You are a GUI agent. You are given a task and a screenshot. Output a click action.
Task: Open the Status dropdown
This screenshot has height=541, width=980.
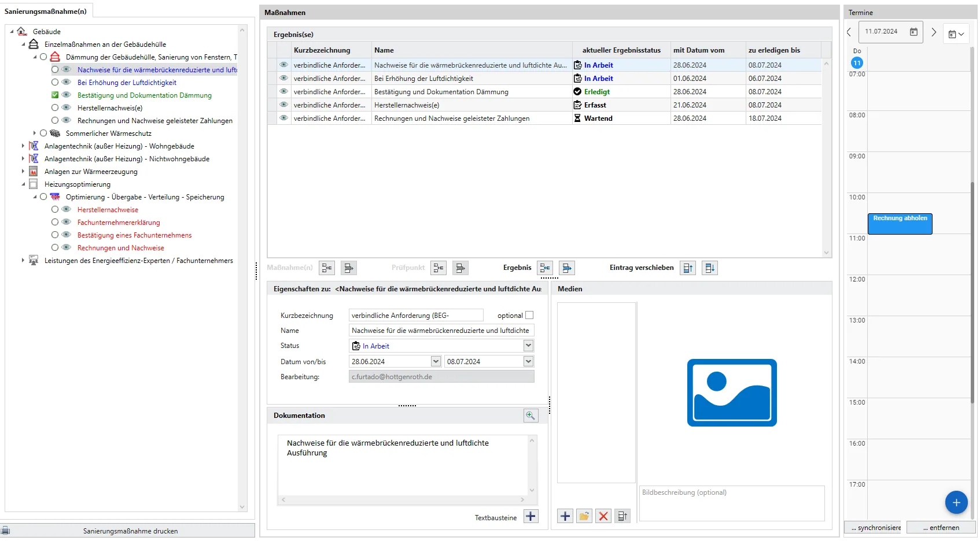coord(528,346)
